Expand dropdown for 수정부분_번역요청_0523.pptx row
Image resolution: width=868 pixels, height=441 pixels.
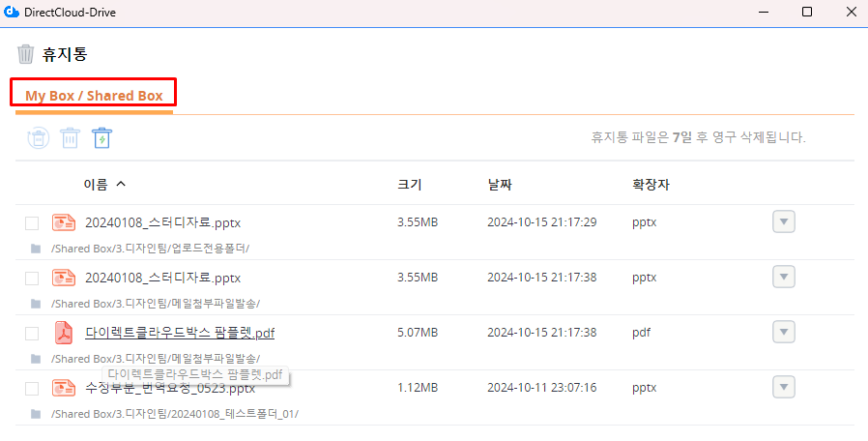pos(784,388)
